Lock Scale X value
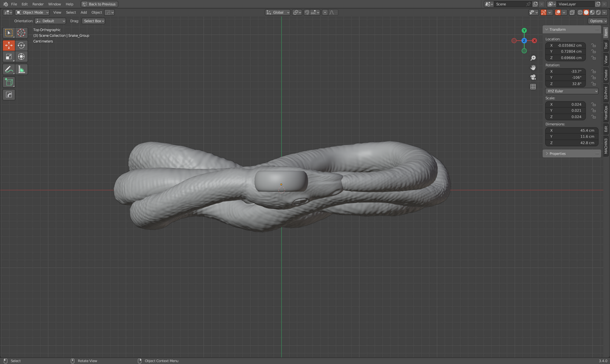The width and height of the screenshot is (610, 364). 594,104
